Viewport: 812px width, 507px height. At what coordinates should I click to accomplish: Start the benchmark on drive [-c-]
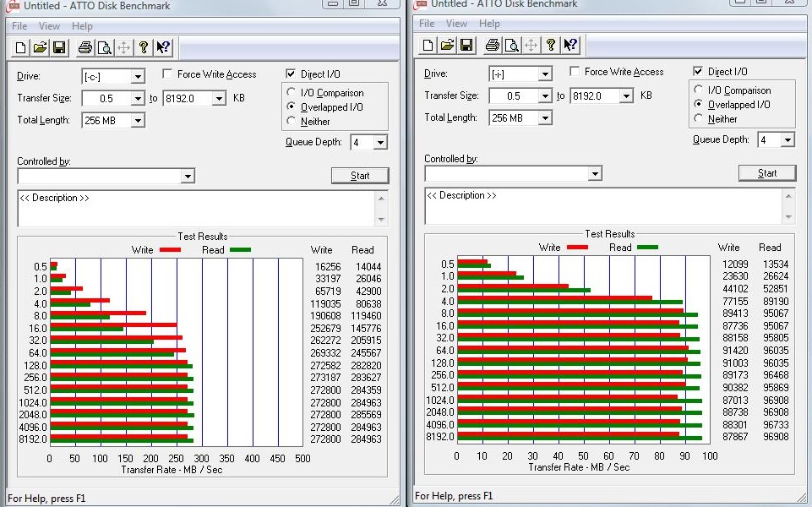click(360, 176)
